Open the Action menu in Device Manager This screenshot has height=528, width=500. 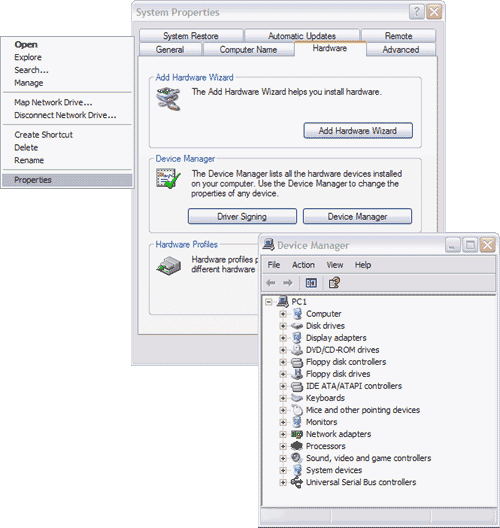(303, 265)
